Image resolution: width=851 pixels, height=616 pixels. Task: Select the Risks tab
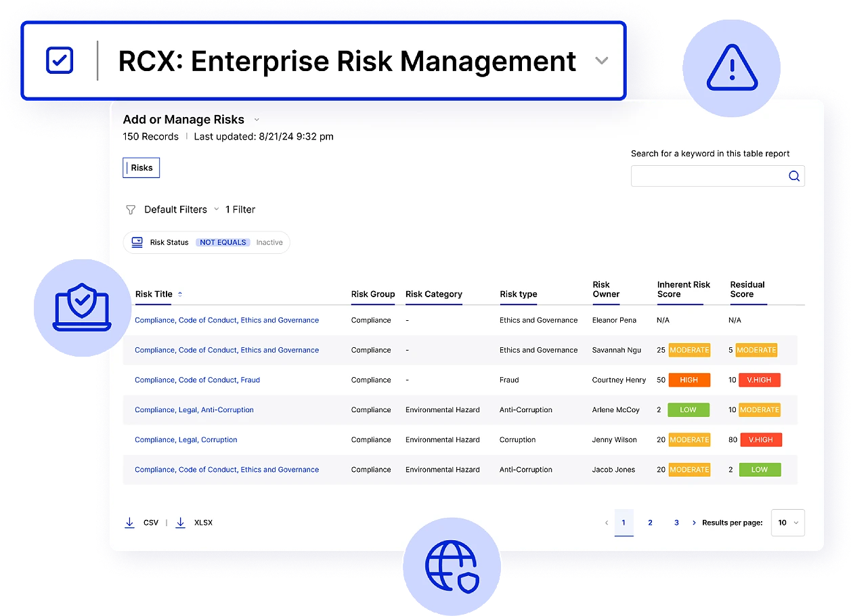(141, 168)
